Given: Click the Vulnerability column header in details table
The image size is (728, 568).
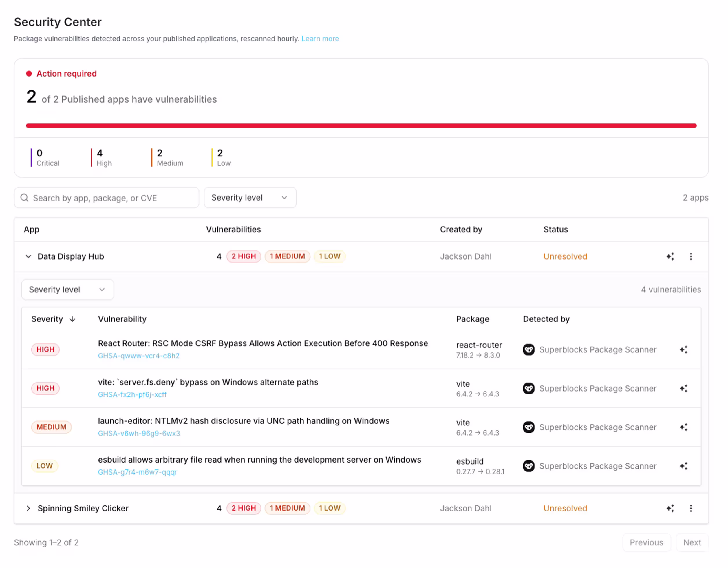Looking at the screenshot, I should pos(122,319).
